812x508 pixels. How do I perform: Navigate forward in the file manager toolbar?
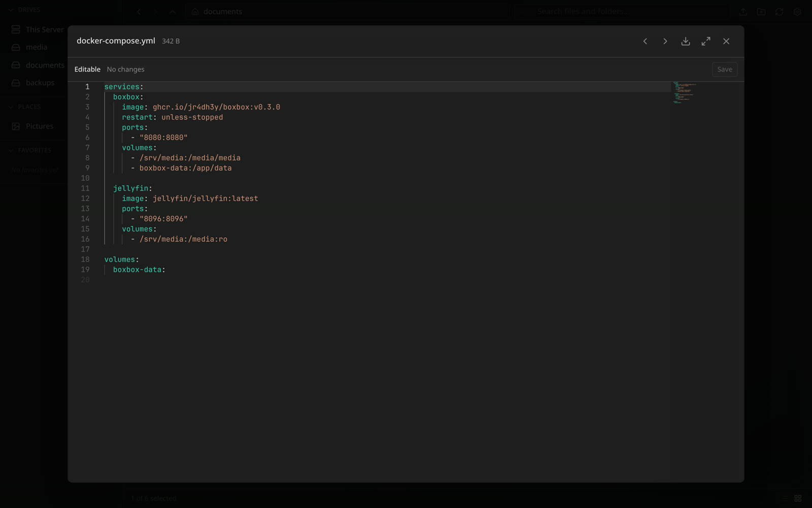(156, 12)
